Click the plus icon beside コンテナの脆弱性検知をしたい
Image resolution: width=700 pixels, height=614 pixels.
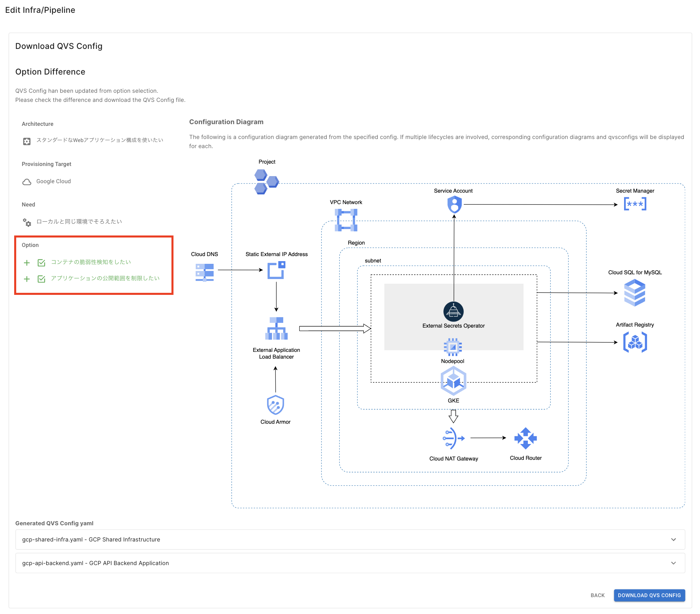pyautogui.click(x=27, y=262)
